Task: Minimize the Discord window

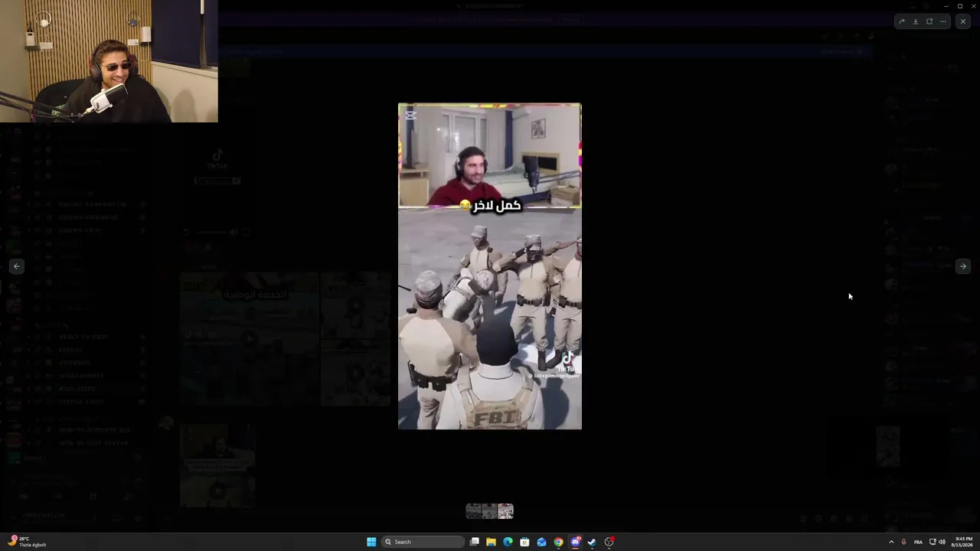Action: tap(946, 6)
